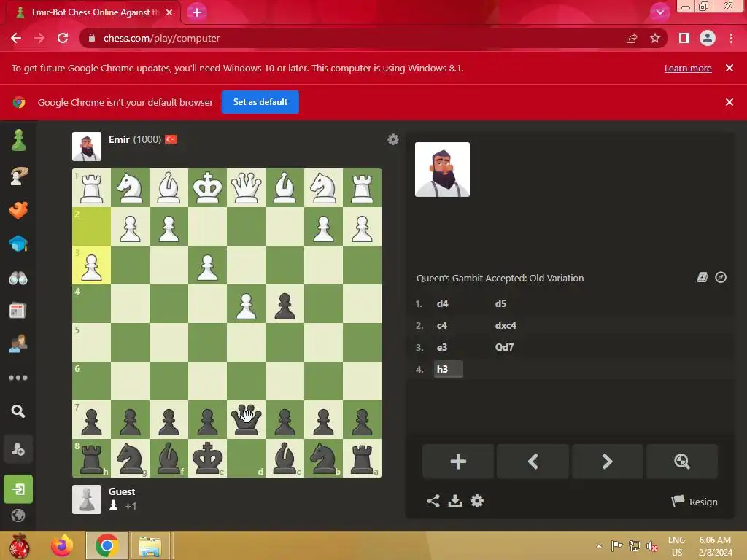
Task: Select highlighted move h3 in move list
Action: pos(449,369)
